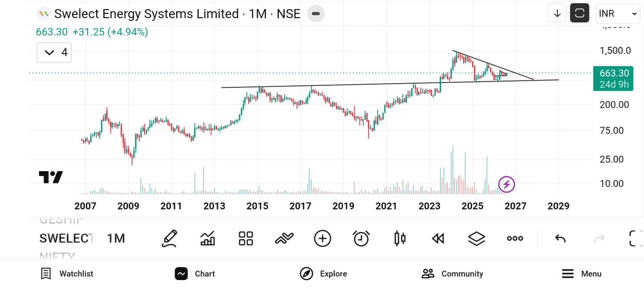The height and width of the screenshot is (288, 644).
Task: Open the four-squares layout icon
Action: coord(245,238)
